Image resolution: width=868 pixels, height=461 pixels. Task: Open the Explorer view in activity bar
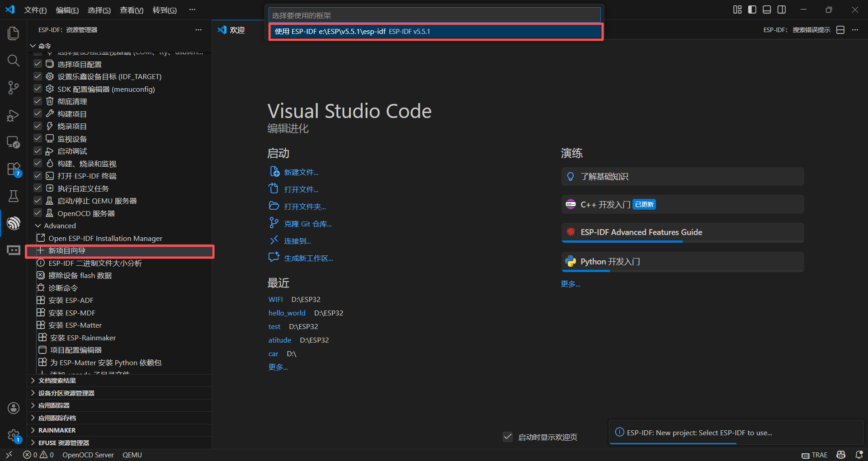click(14, 33)
